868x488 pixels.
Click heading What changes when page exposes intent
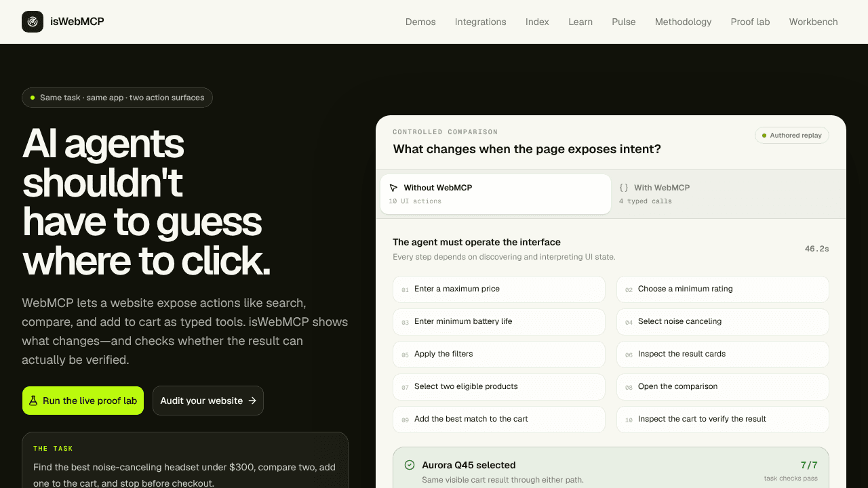(x=527, y=149)
